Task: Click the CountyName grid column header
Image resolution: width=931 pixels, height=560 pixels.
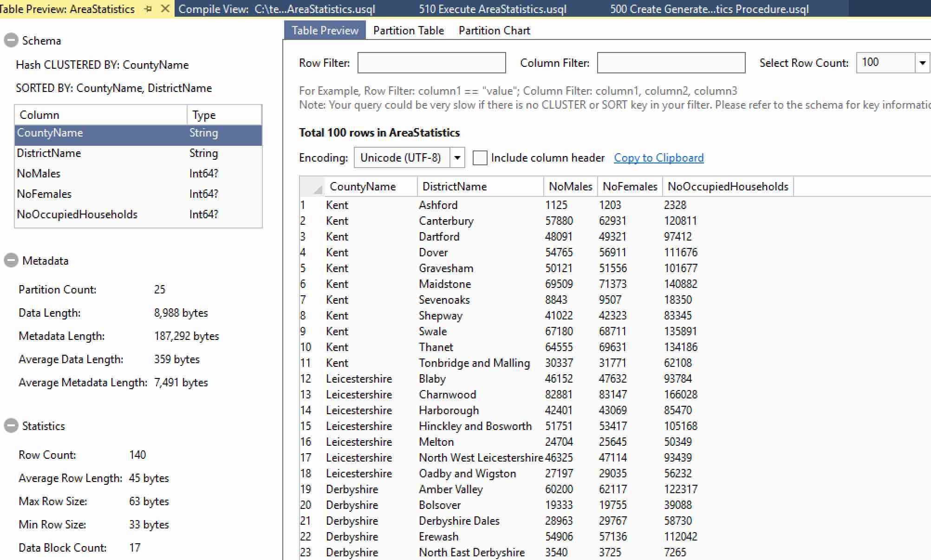Action: coord(363,187)
